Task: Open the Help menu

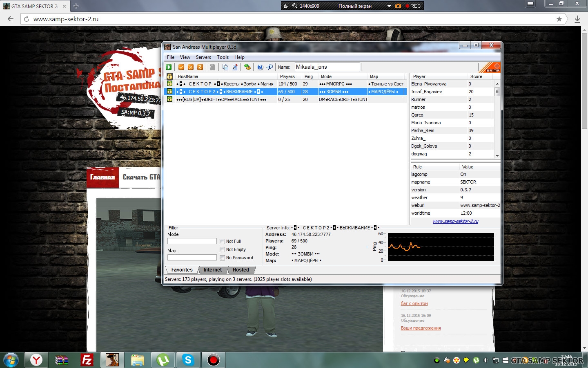Action: (x=239, y=57)
